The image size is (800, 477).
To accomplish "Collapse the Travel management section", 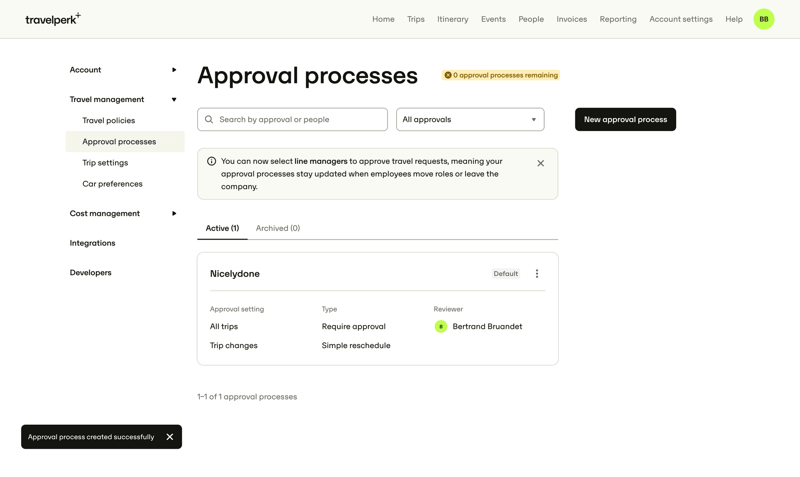I will click(173, 100).
